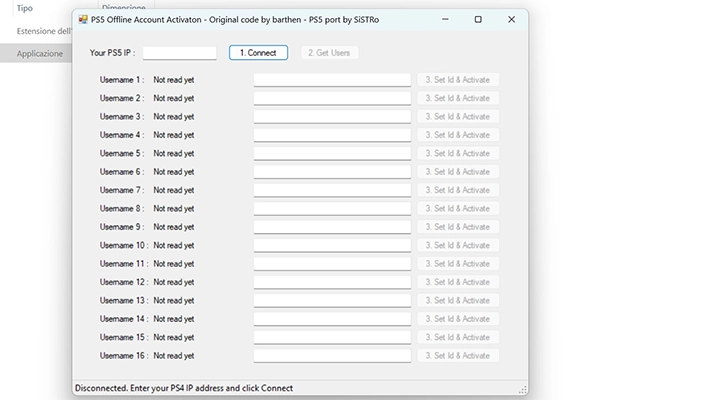Select the Username 6 ID text box

pyautogui.click(x=332, y=172)
